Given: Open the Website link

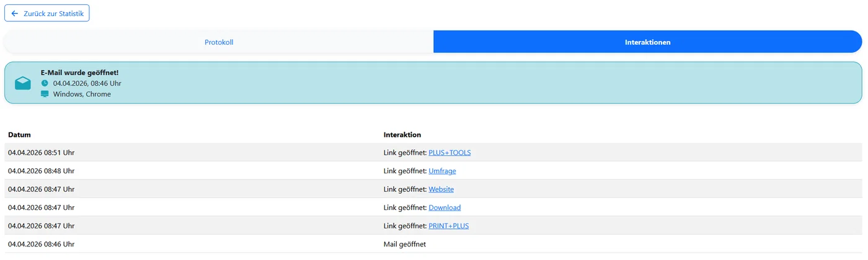Looking at the screenshot, I should 441,189.
